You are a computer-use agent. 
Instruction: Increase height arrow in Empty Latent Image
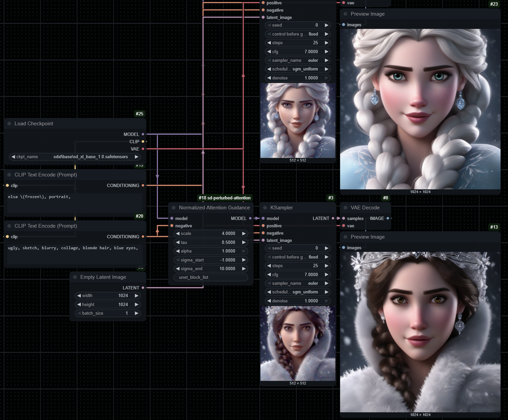[x=137, y=304]
